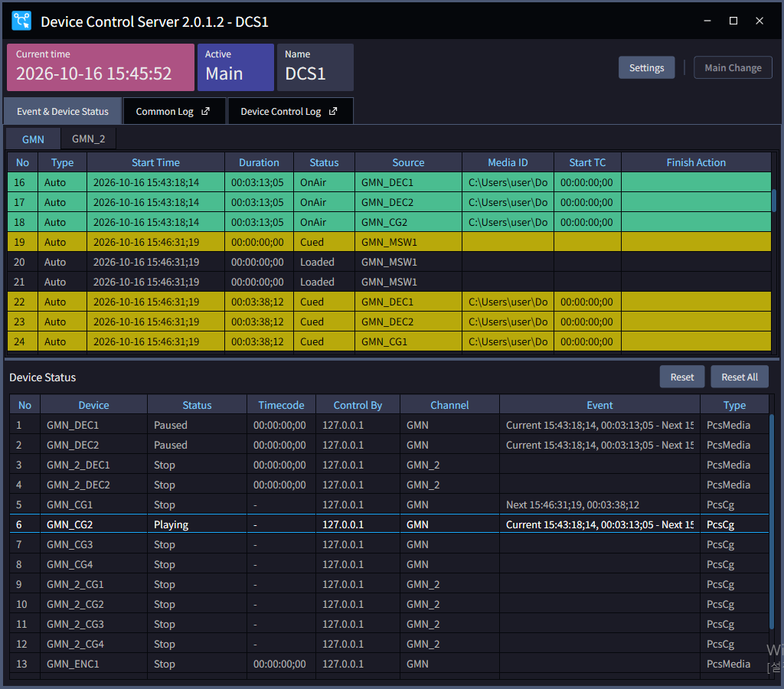Viewport: 784px width, 689px height.
Task: Select Cued event row 24 GMN_CG1
Action: [x=389, y=341]
